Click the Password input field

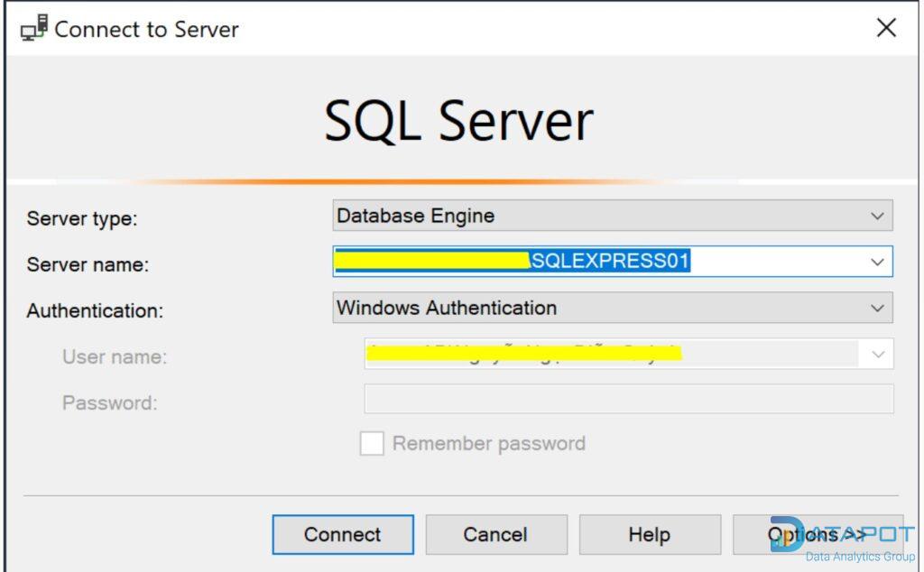click(628, 400)
